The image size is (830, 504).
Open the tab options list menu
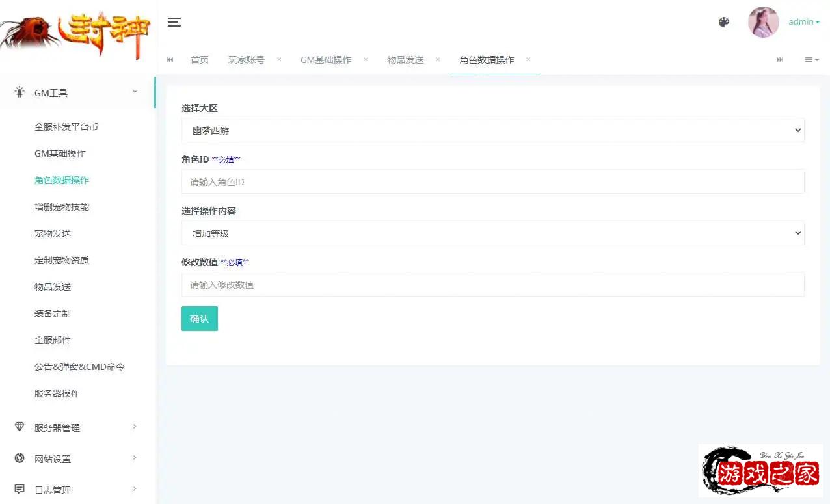coord(811,60)
